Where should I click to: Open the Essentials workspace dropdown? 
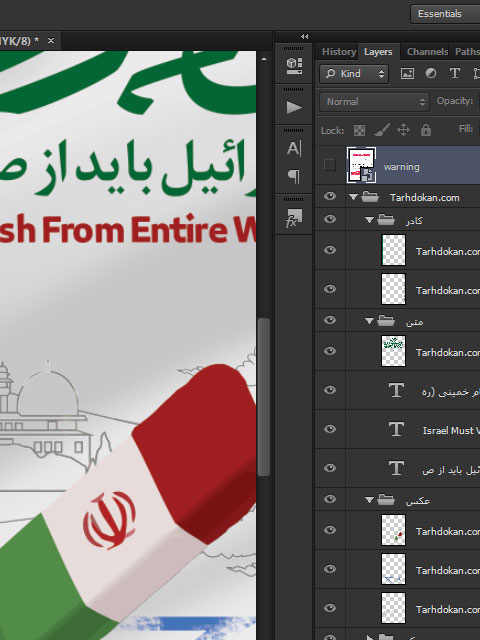point(445,14)
